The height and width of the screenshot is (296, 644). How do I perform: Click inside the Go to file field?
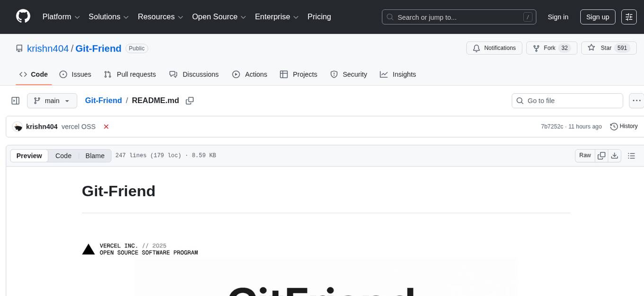coord(567,101)
